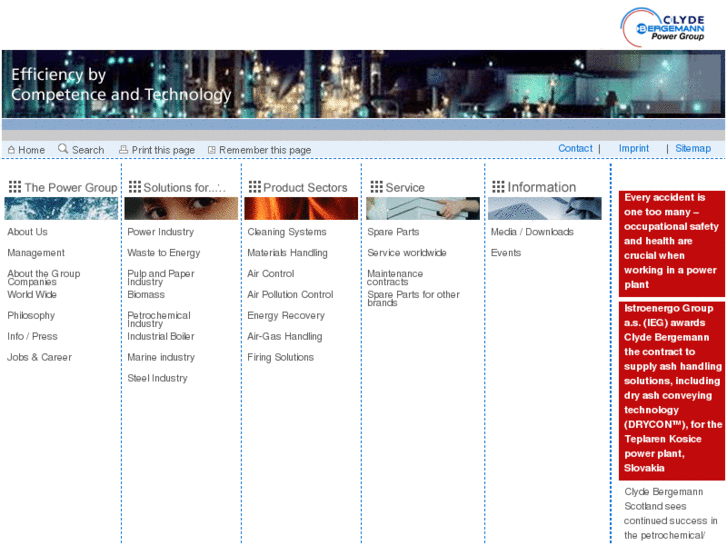This screenshot has width=727, height=545.
Task: View Maintenance contracts
Action: [x=395, y=277]
